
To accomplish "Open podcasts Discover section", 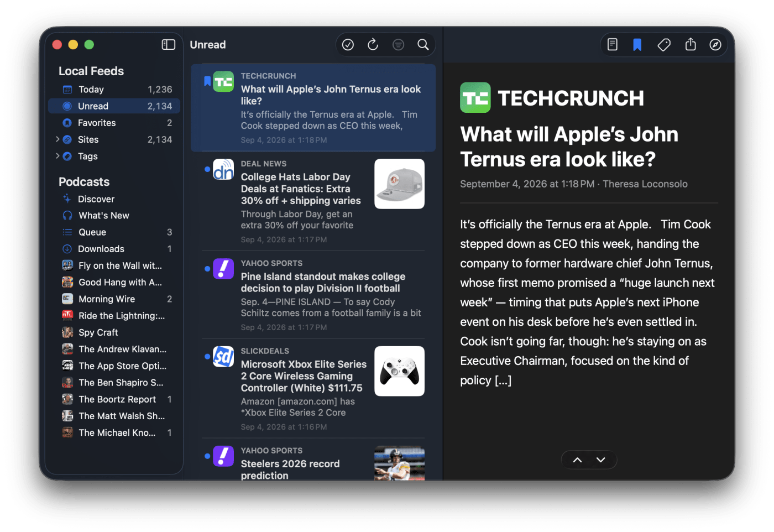I will pos(114,199).
